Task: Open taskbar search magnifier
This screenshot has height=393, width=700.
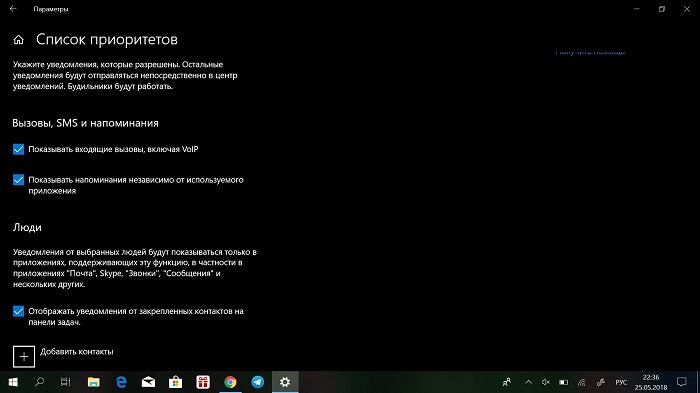Action: 39,382
